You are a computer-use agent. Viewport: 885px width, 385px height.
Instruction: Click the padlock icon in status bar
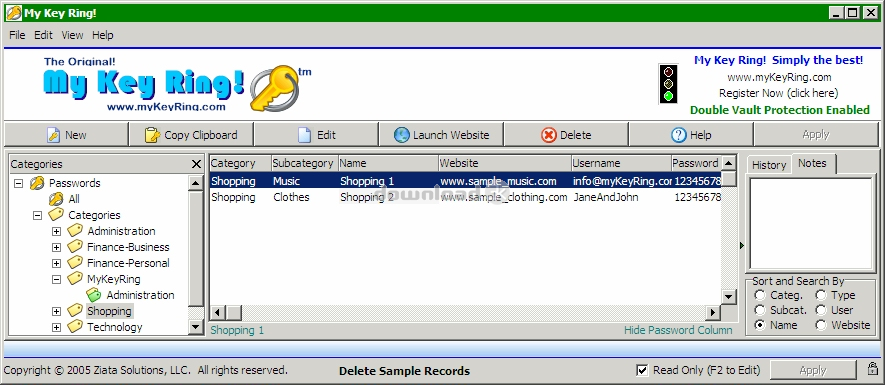pyautogui.click(x=872, y=369)
